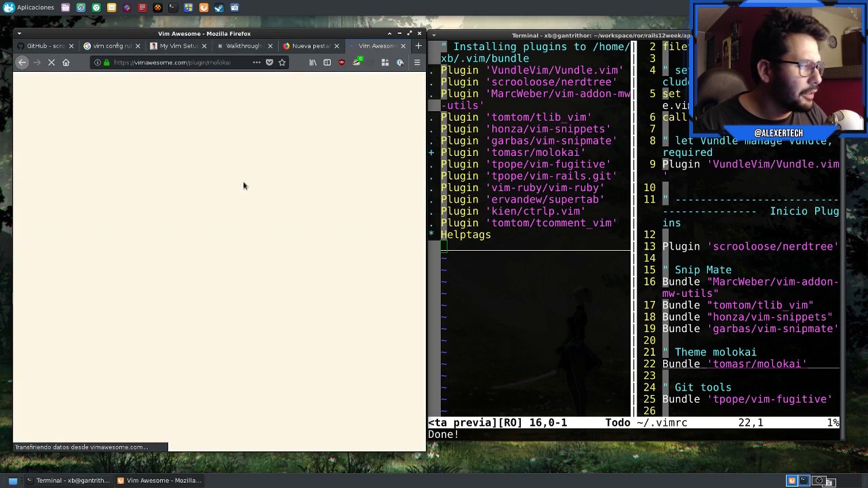Click the Git tools comment in .vimrc
868x488 pixels.
pyautogui.click(x=697, y=387)
